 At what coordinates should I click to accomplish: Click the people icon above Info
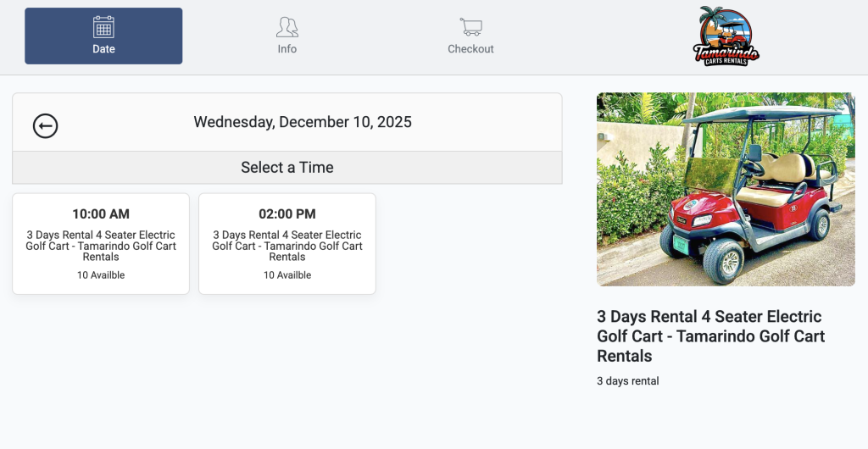tap(287, 27)
